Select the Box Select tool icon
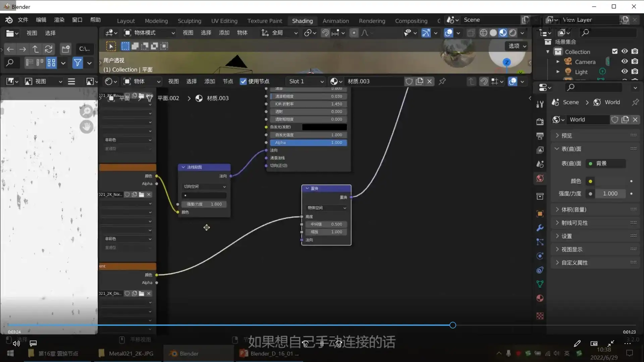The image size is (644, 362). click(125, 46)
